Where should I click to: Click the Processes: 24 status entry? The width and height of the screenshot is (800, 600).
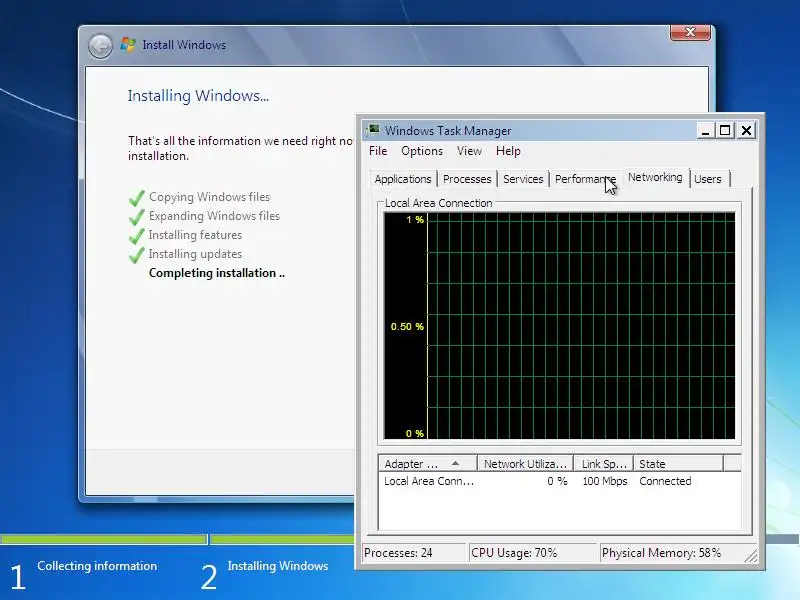coord(415,553)
